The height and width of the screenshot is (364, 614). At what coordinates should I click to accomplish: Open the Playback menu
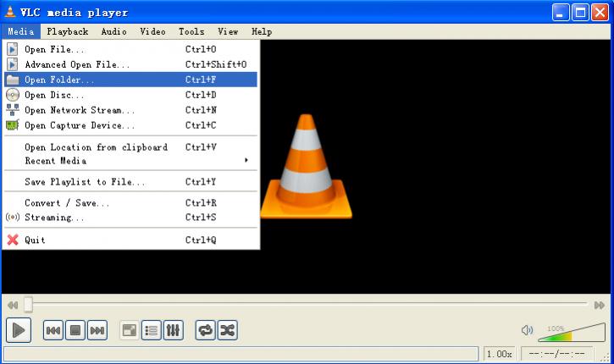click(68, 31)
